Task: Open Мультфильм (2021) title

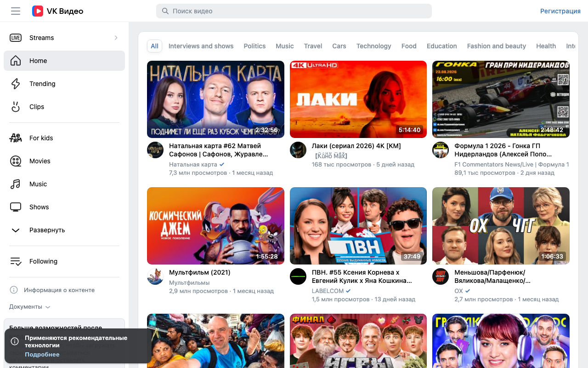Action: pyautogui.click(x=200, y=272)
